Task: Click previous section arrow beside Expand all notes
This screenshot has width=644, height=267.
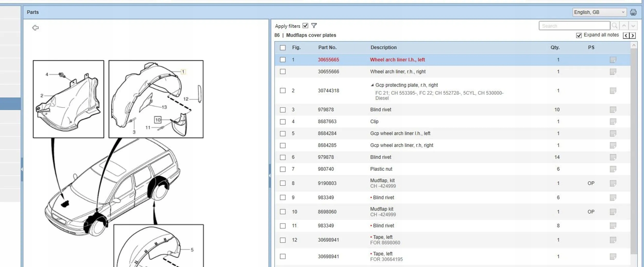Action: 626,35
